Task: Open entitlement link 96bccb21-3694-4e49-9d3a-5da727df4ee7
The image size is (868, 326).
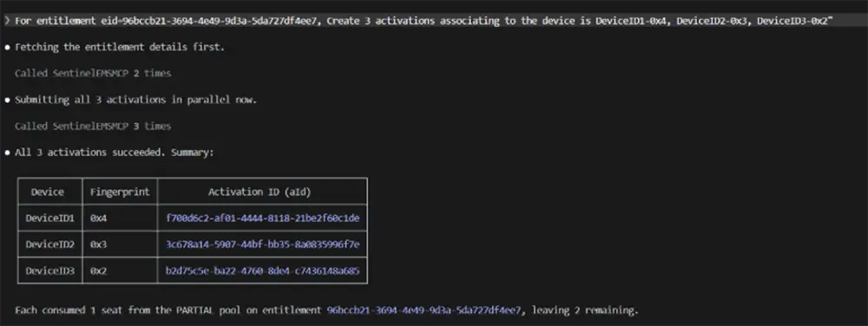Action: coord(424,310)
